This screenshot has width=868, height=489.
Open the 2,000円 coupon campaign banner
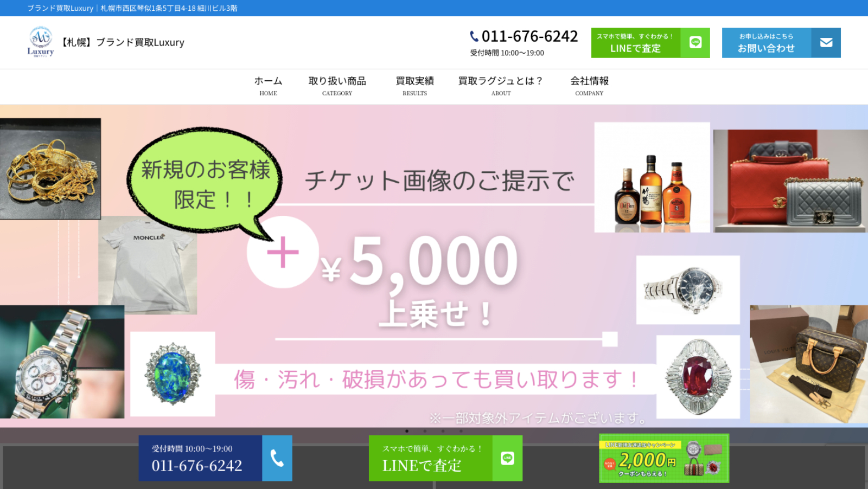pyautogui.click(x=663, y=458)
